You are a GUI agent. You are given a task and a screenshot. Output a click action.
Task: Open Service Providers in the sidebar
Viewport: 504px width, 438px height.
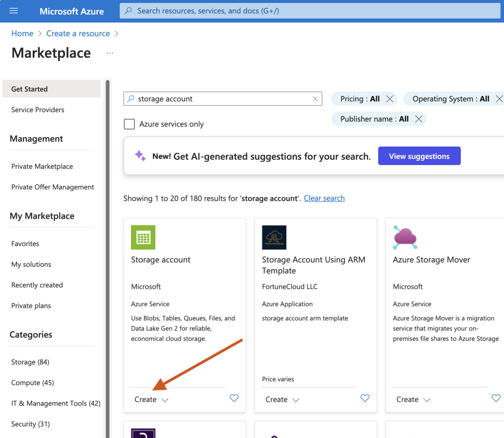point(38,110)
